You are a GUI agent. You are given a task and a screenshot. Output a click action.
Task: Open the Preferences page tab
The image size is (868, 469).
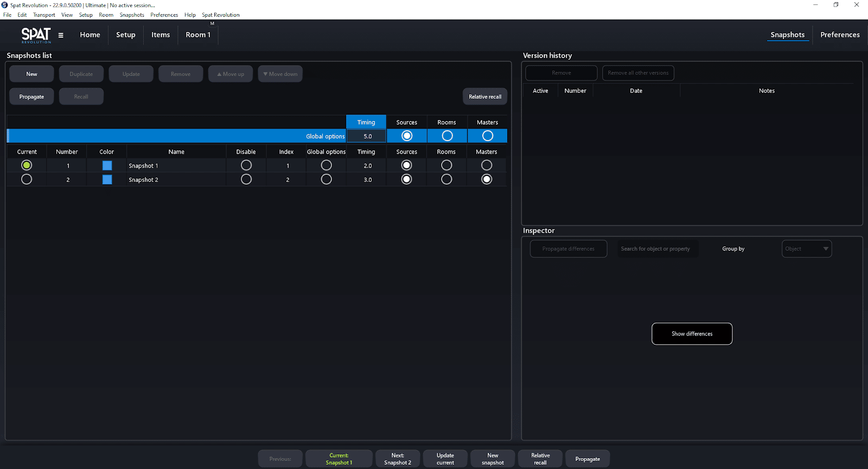pos(839,35)
